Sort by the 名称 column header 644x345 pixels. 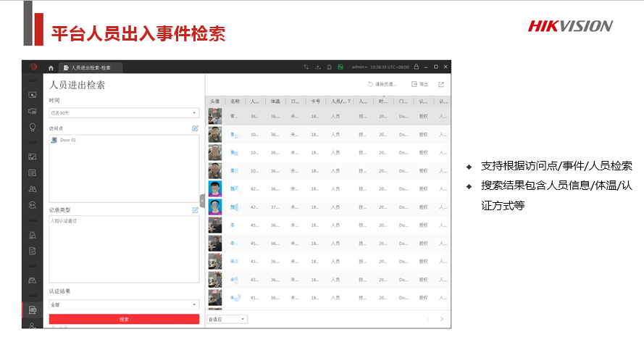[x=235, y=101]
